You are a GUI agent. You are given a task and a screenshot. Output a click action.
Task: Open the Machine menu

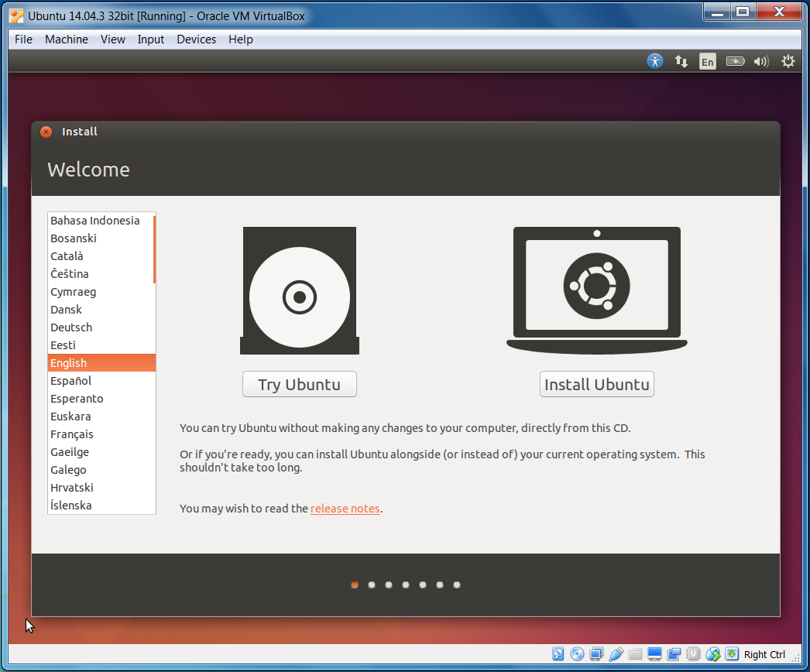[66, 39]
